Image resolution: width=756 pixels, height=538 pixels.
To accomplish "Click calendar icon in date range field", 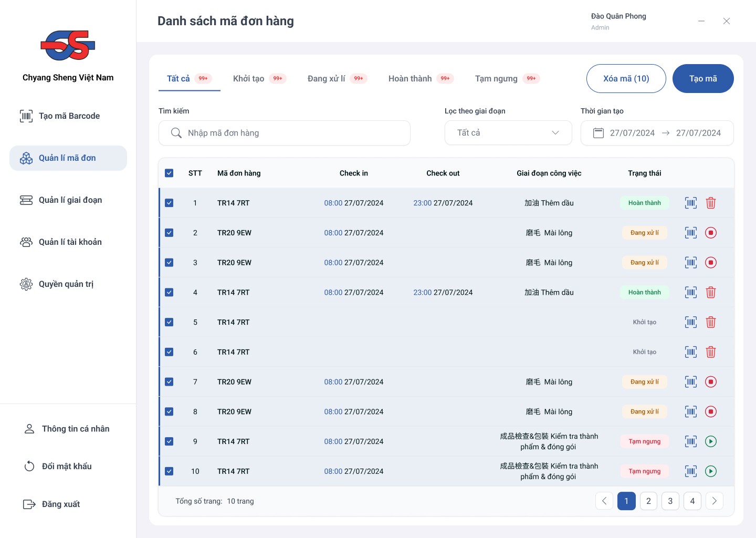I will (598, 133).
